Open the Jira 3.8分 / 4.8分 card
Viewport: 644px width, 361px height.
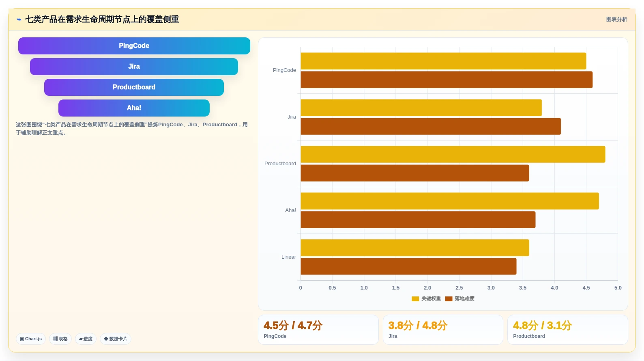pos(443,330)
